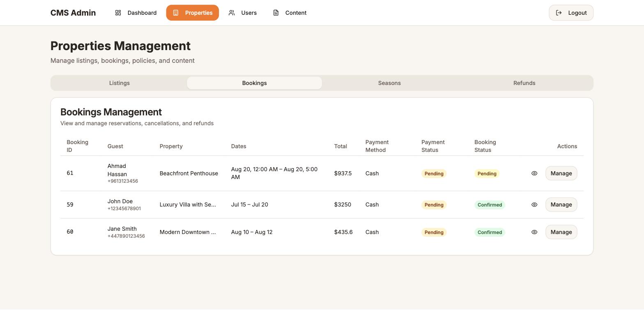This screenshot has width=644, height=310.
Task: Click Cash payment method in Jane Smith row
Action: point(372,232)
